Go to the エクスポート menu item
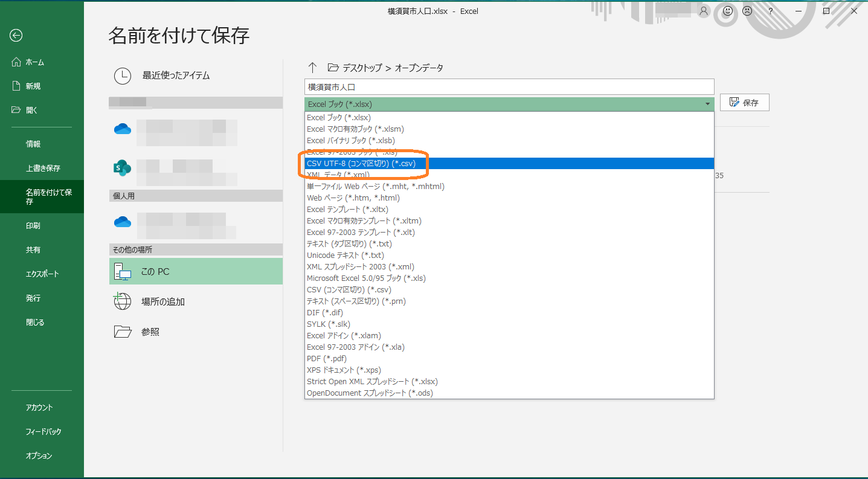 point(42,274)
